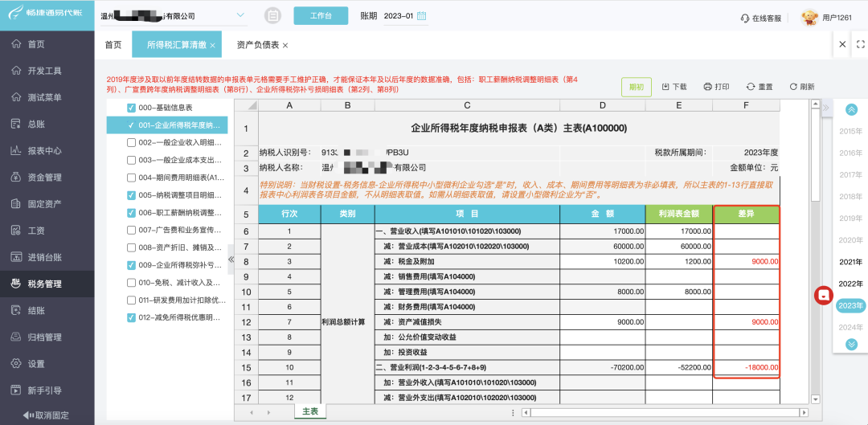Switch to the 首页 tab

pyautogui.click(x=113, y=45)
